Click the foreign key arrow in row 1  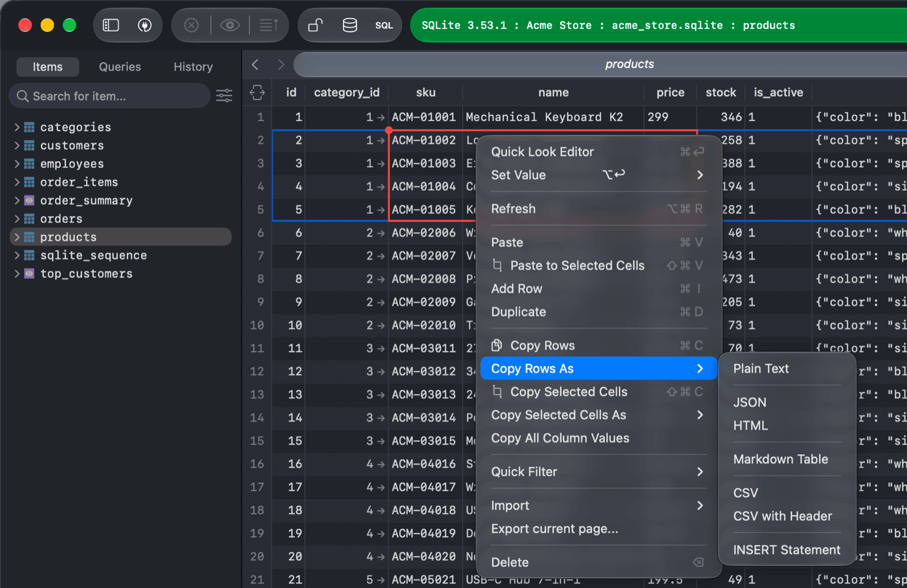[x=380, y=117]
